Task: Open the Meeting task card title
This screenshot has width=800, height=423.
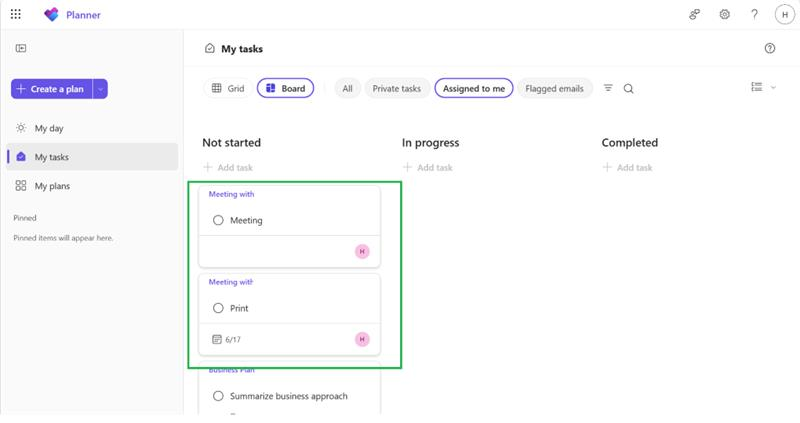Action: click(246, 220)
